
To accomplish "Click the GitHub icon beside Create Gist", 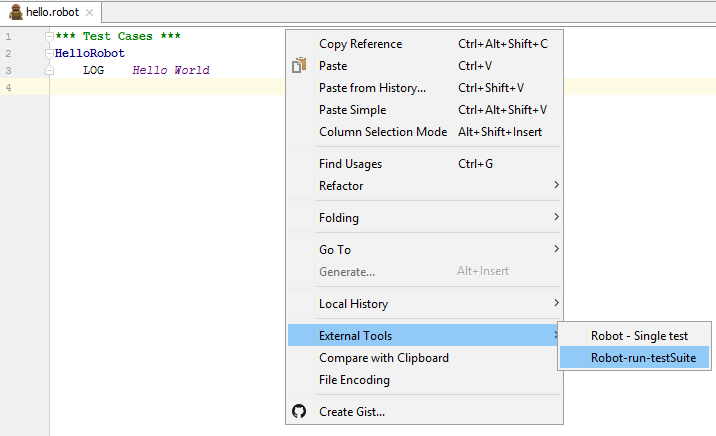I will coord(299,411).
